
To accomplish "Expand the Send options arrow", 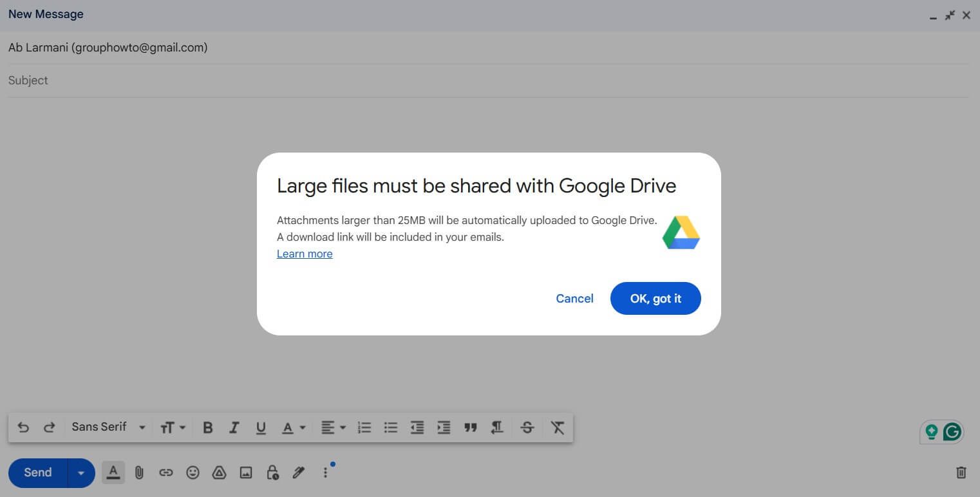I will (x=81, y=472).
